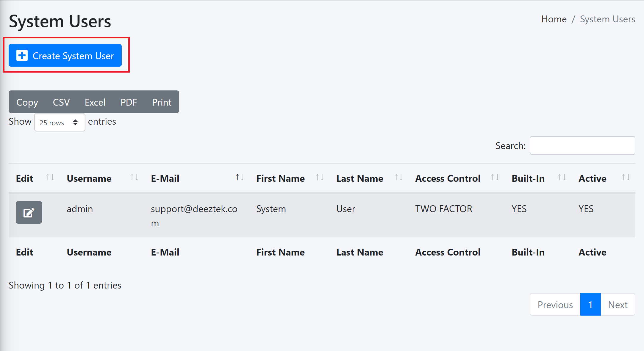The width and height of the screenshot is (644, 351).
Task: Sort table by Username column arrows
Action: [134, 178]
